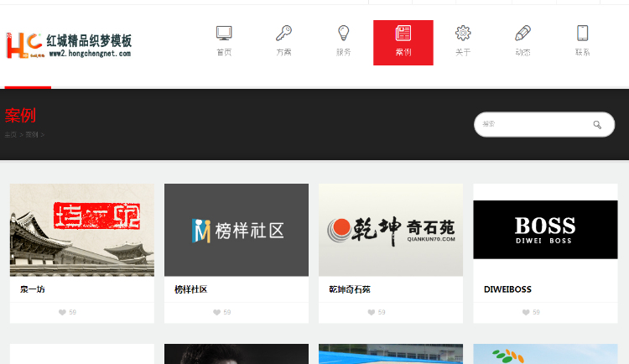Click the magnifier search icon
The image size is (629, 364).
(597, 125)
